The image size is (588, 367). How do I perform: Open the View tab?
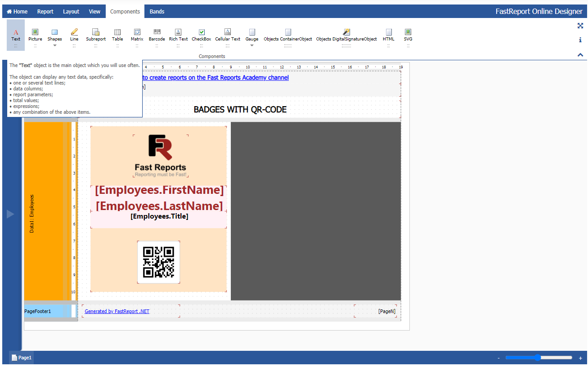pyautogui.click(x=94, y=12)
